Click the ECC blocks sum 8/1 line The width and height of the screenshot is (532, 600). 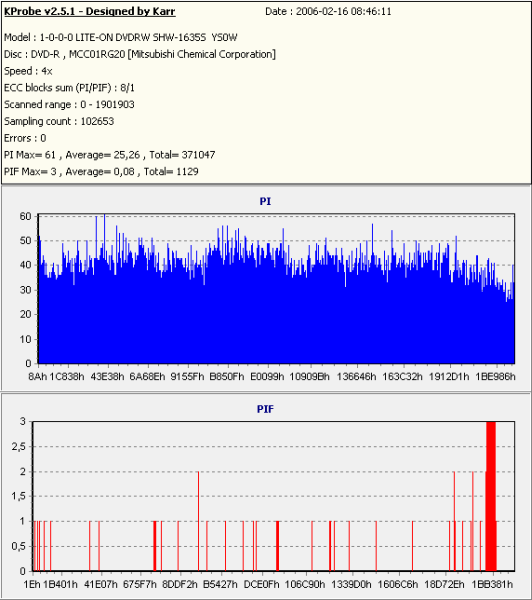(69, 88)
